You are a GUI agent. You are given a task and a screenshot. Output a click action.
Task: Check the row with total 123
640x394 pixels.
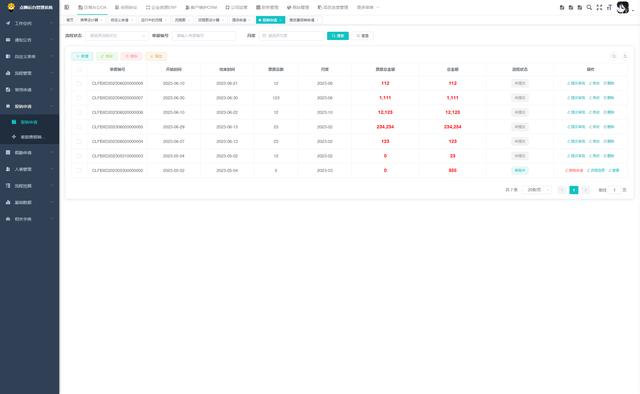click(79, 141)
